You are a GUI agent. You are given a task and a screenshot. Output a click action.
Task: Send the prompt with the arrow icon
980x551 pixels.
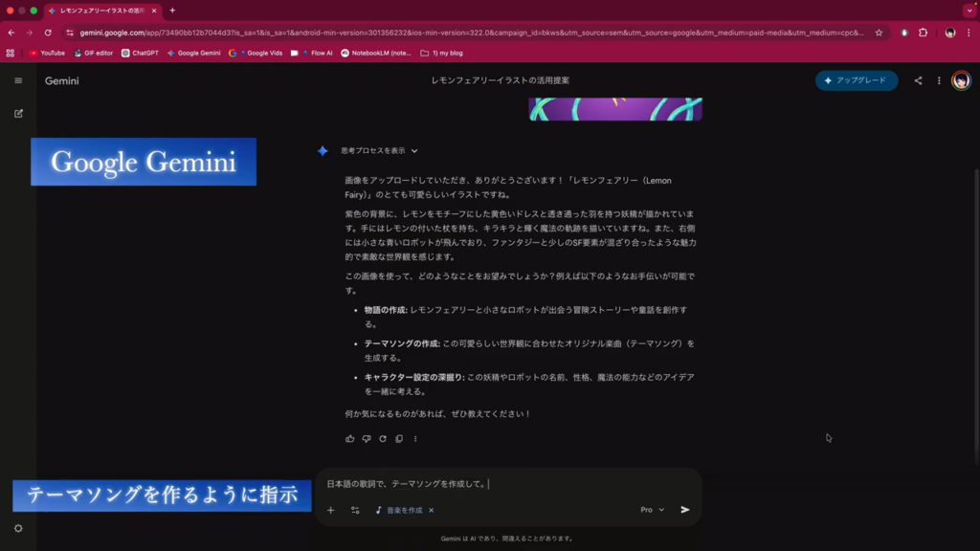tap(685, 510)
